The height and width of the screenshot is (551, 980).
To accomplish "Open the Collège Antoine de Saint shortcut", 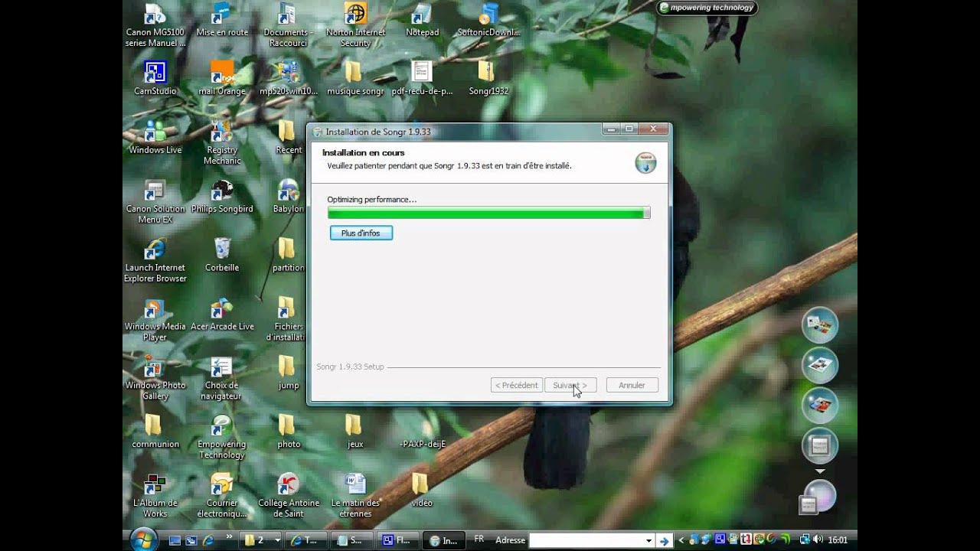I will click(x=288, y=496).
